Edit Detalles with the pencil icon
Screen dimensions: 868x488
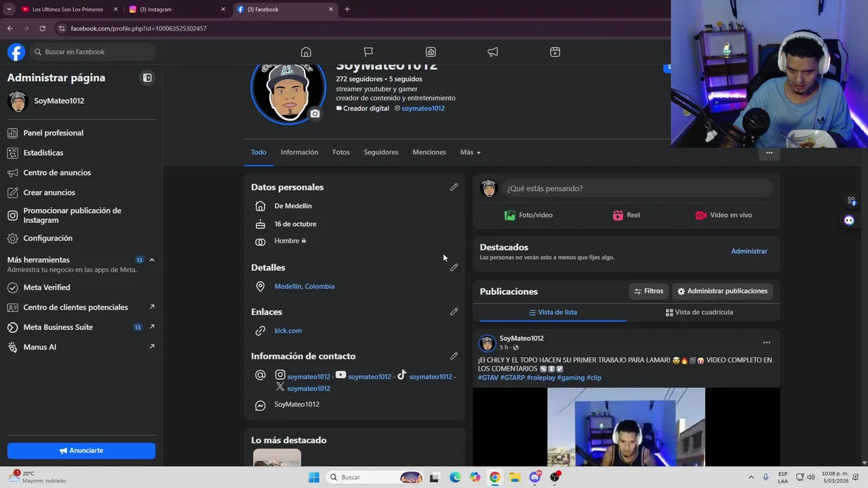point(454,268)
